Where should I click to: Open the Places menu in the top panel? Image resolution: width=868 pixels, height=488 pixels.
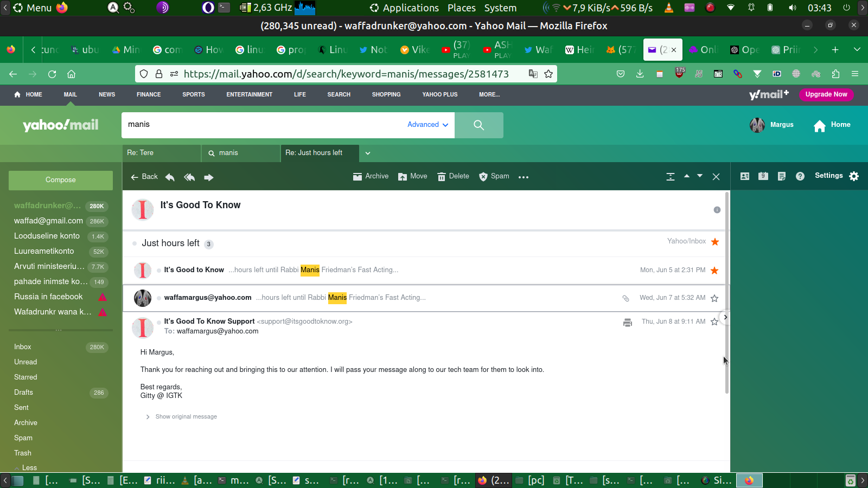(462, 8)
